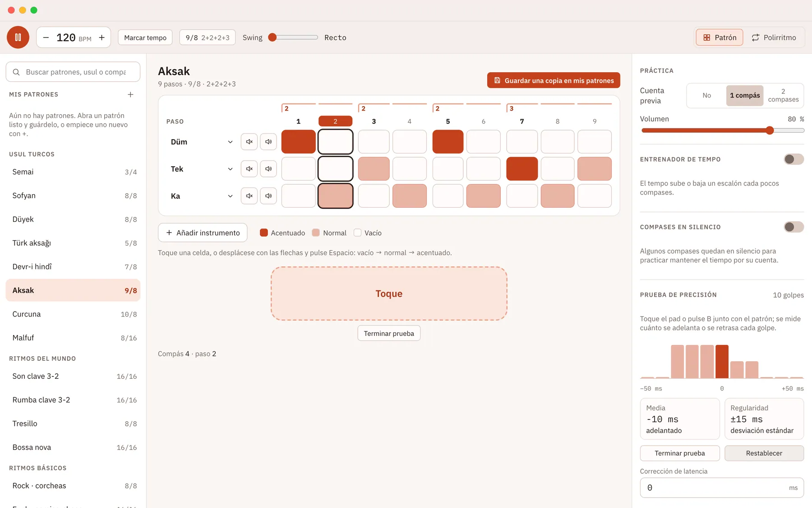Image resolution: width=812 pixels, height=508 pixels.
Task: Pause playback with the round orange button
Action: 18,37
